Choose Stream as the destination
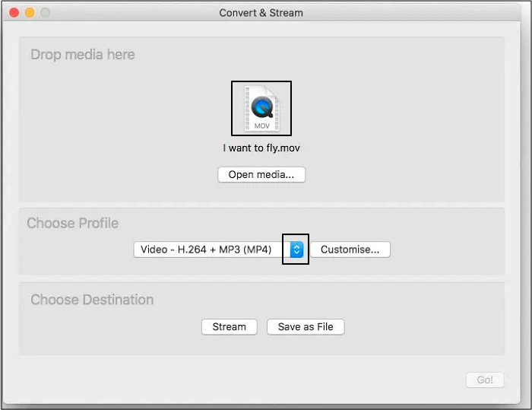532x410 pixels. point(229,327)
